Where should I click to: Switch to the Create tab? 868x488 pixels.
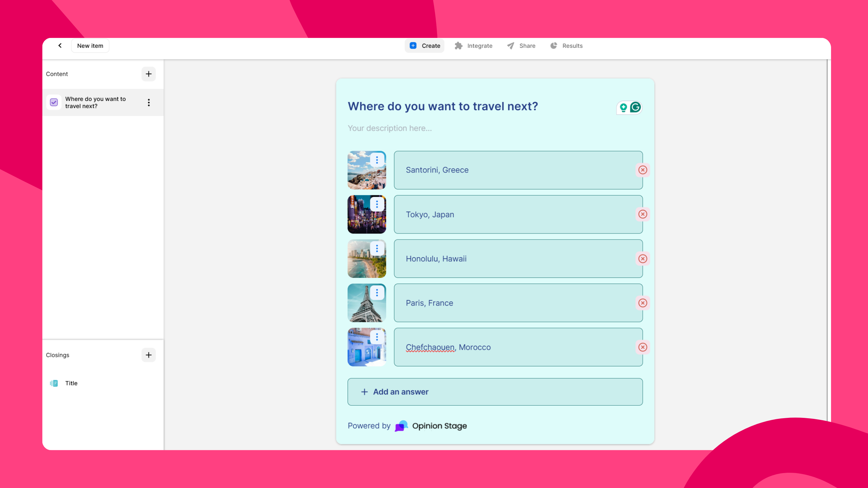pyautogui.click(x=425, y=46)
